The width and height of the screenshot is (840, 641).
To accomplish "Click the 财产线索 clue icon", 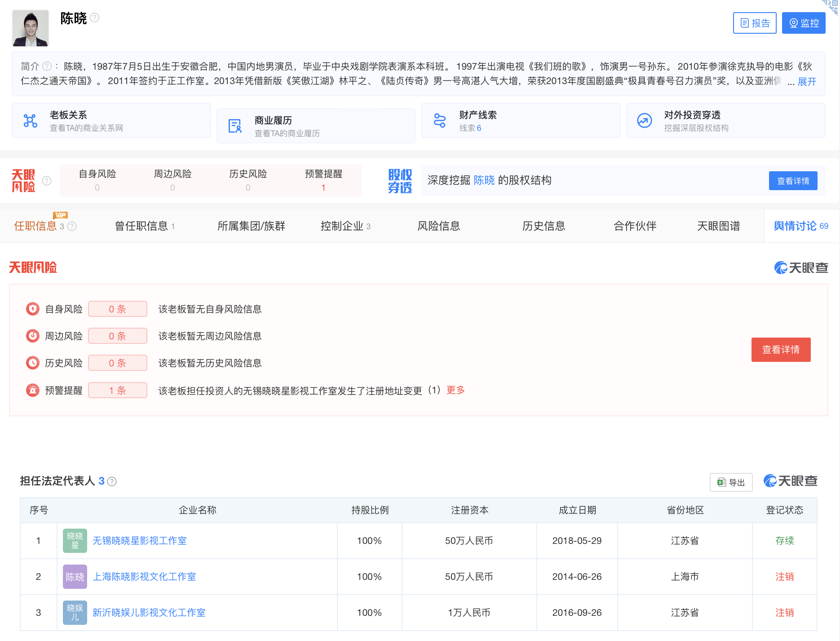I will [x=440, y=121].
